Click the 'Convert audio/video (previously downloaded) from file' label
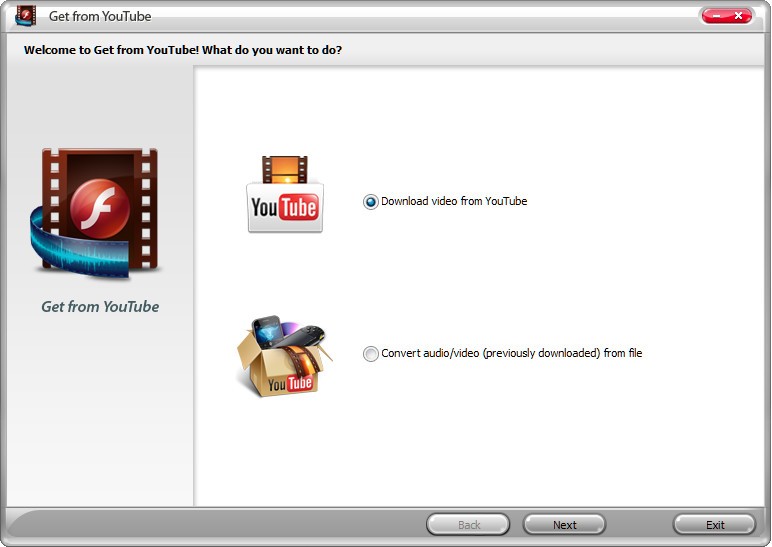Screen dimensions: 772x547 [512, 353]
